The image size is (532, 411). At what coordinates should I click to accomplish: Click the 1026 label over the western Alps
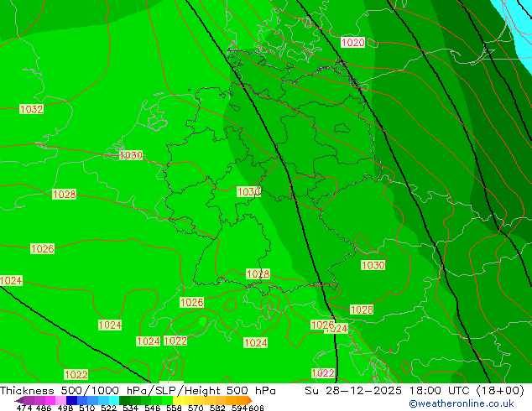pyautogui.click(x=191, y=302)
